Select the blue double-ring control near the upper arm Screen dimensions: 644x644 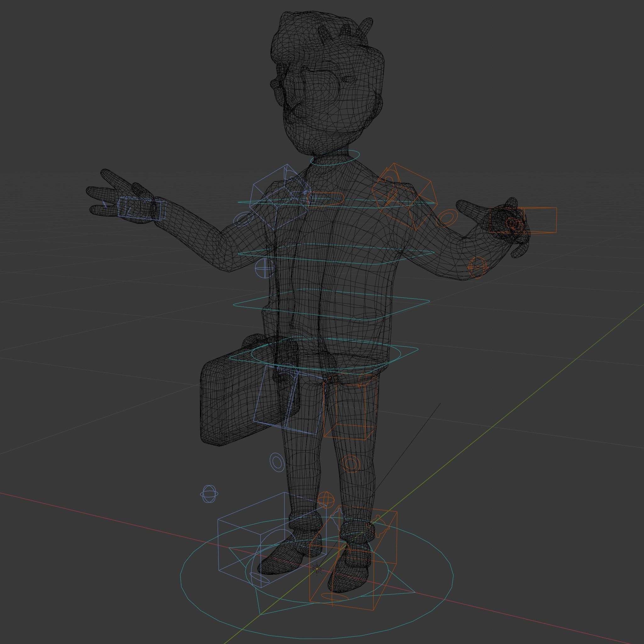click(243, 219)
